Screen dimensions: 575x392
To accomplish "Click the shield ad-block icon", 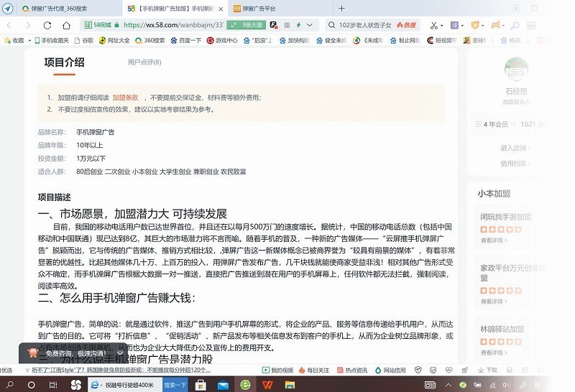I will coord(475,25).
